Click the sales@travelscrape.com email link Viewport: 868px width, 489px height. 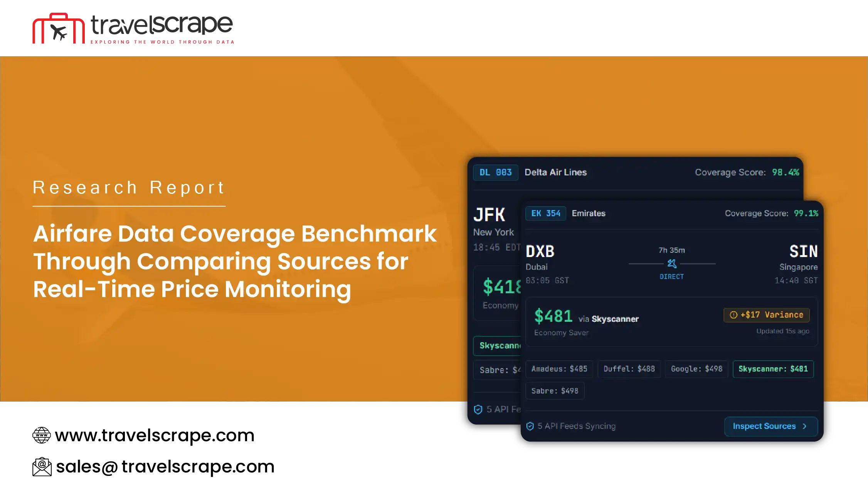165,467
